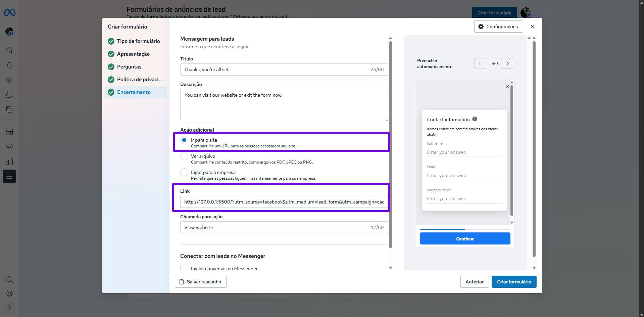
Task: Open insights bar chart icon
Action: [9, 162]
